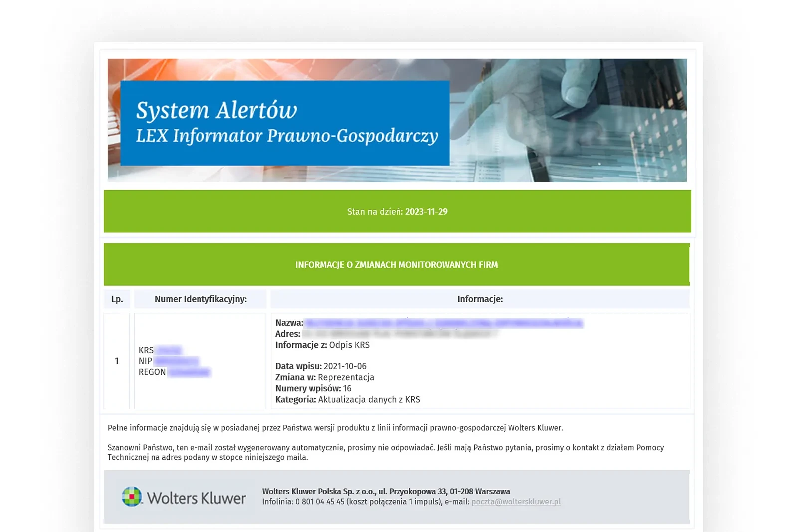The height and width of the screenshot is (532, 798).
Task: Click the REGON identifier line
Action: (175, 372)
